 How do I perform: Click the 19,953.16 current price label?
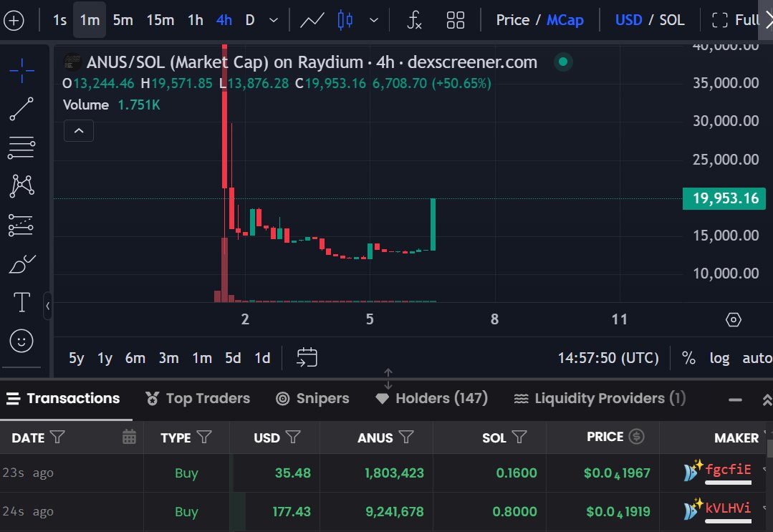click(724, 198)
